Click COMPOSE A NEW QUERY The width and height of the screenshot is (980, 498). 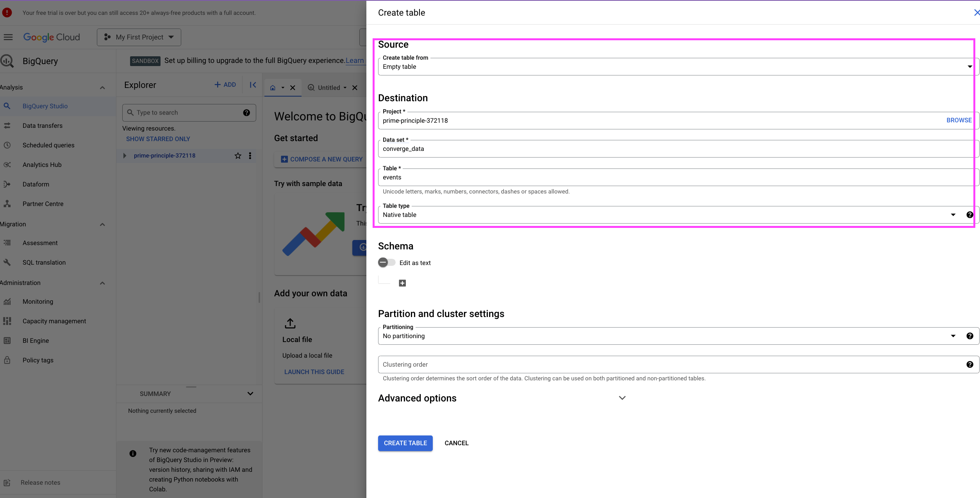tap(322, 159)
